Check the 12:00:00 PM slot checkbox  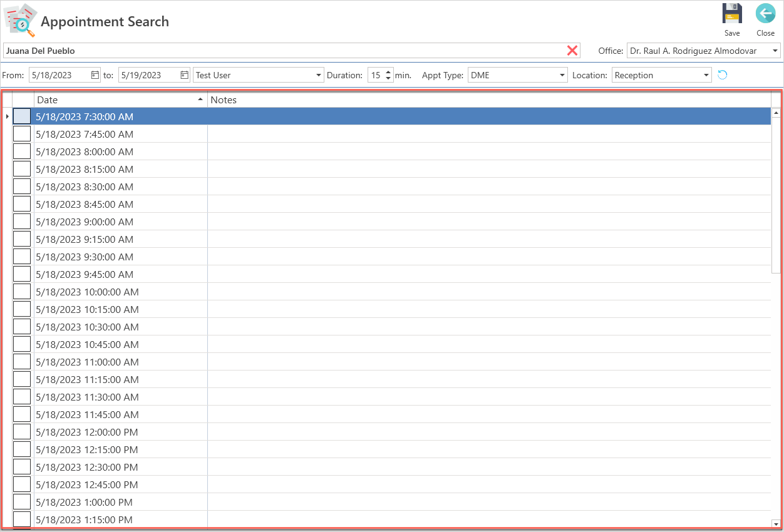coord(22,432)
